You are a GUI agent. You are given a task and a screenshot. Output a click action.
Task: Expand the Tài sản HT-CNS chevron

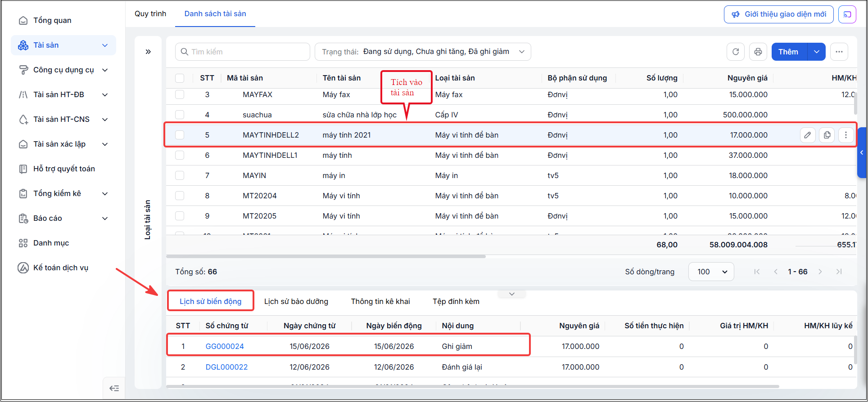(x=105, y=120)
